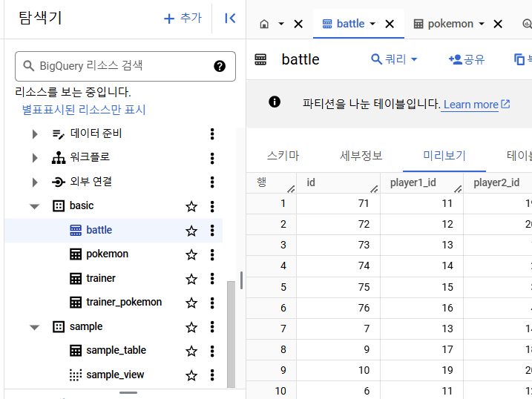Image resolution: width=532 pixels, height=399 pixels.
Task: Click the id column resize grip
Action: pos(374,189)
